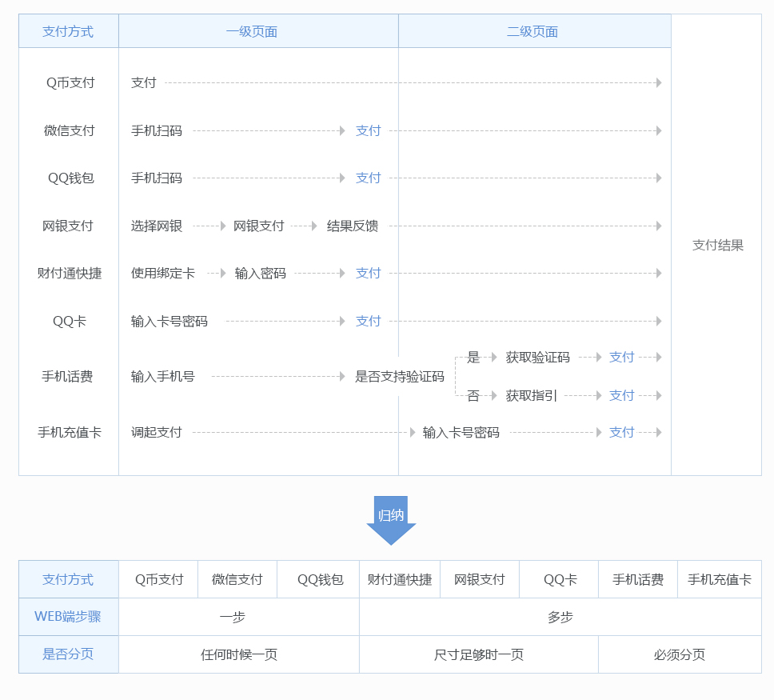774x700 pixels.
Task: Click the 多步 cell
Action: pos(561,617)
